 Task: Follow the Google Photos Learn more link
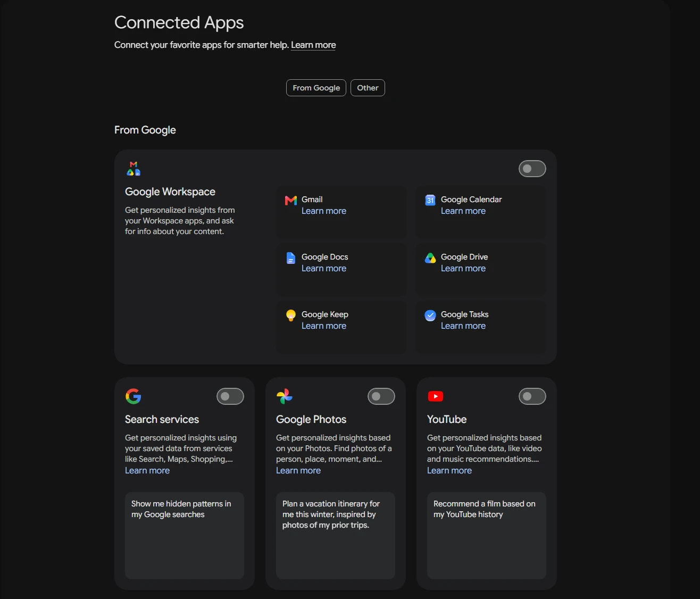tap(298, 470)
